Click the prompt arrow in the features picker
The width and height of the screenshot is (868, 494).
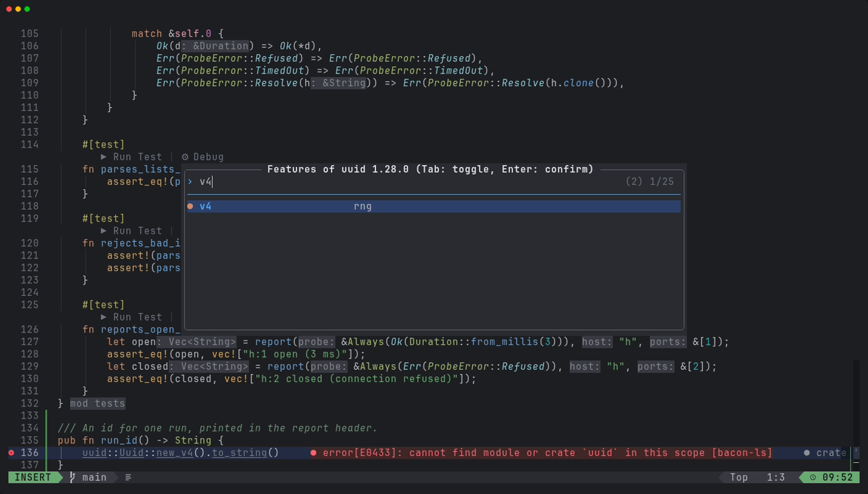tap(190, 181)
